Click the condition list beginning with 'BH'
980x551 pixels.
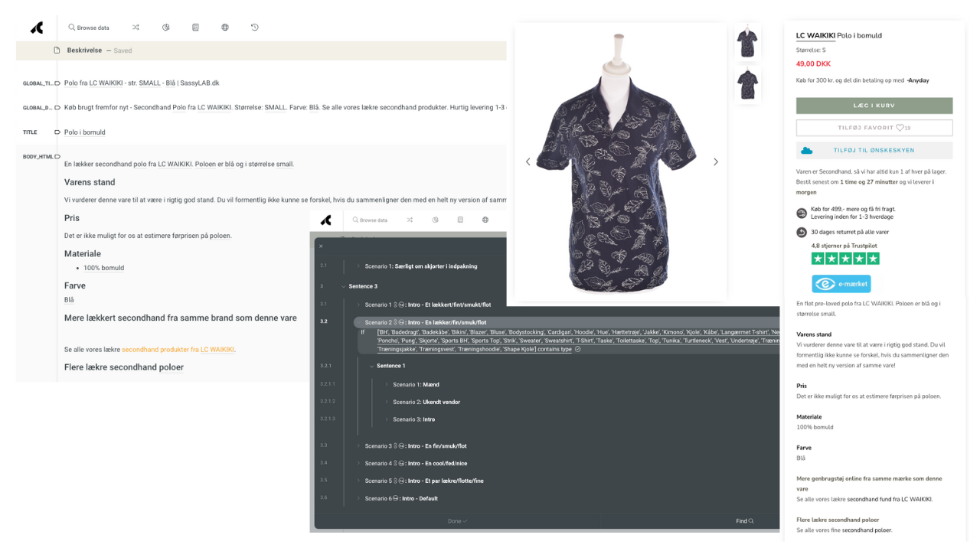click(578, 341)
